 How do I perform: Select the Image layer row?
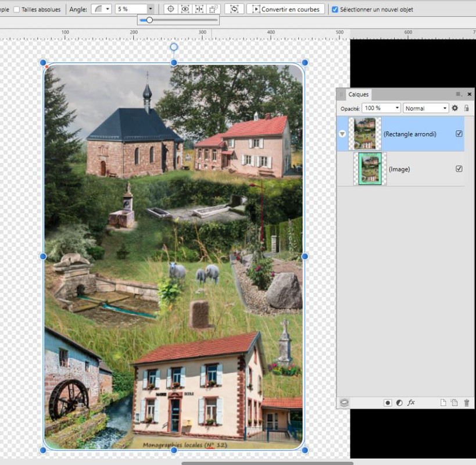pyautogui.click(x=400, y=169)
